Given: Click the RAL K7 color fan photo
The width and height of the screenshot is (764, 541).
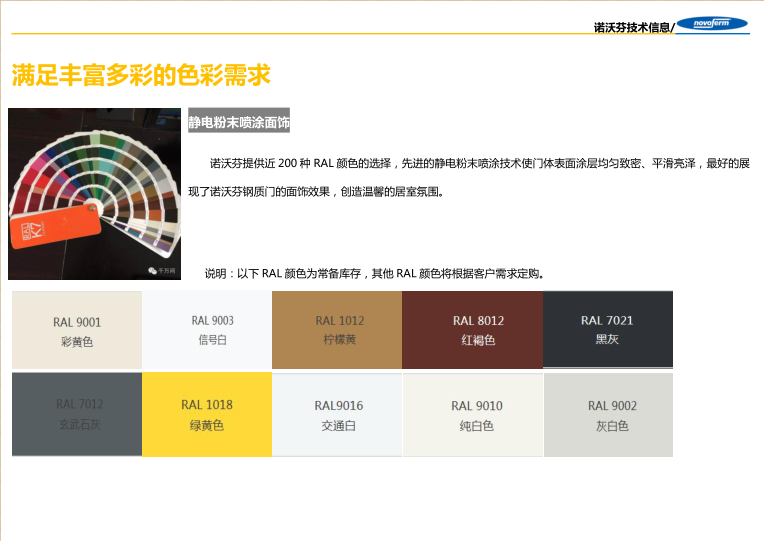Looking at the screenshot, I should (95, 194).
